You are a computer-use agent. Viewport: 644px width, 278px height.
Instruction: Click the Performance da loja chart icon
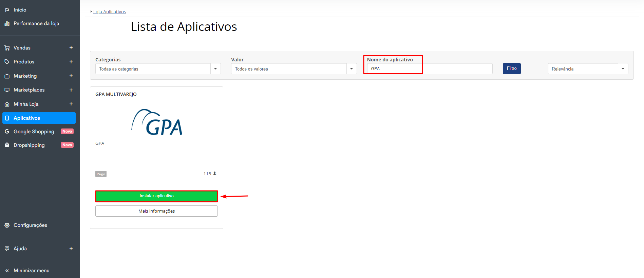pos(7,23)
